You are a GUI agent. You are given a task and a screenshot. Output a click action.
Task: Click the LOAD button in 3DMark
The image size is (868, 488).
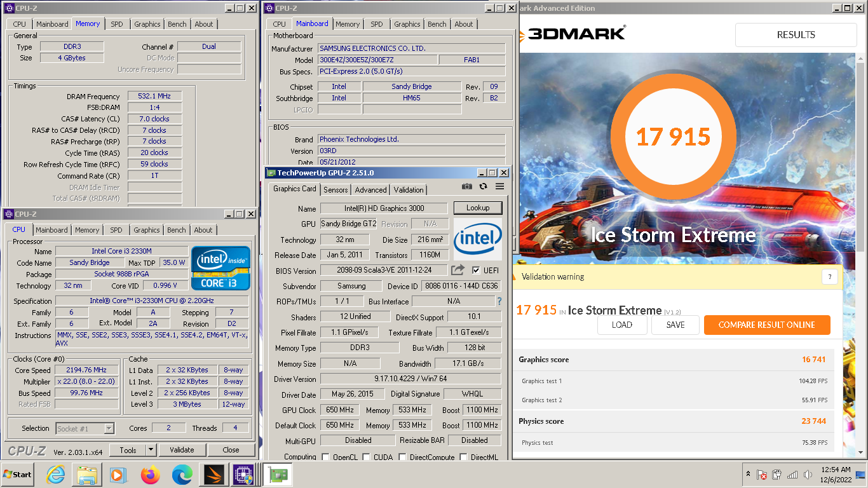pyautogui.click(x=621, y=325)
